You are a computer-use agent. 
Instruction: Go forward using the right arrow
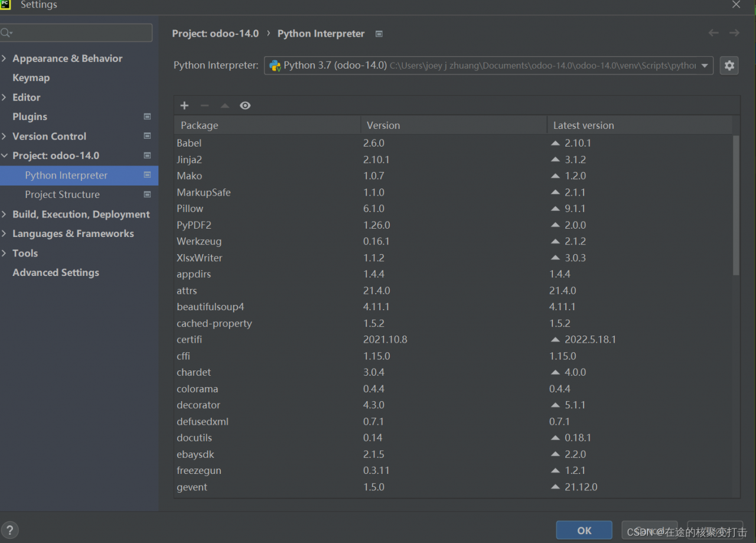734,33
